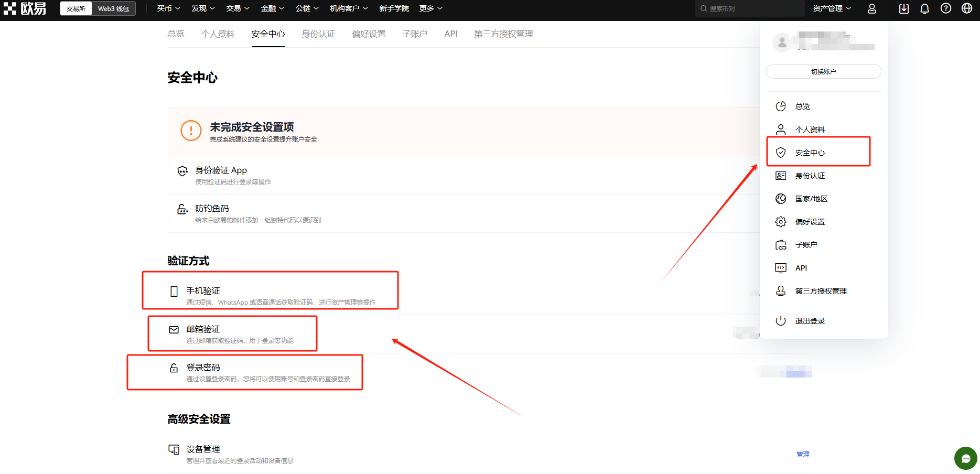Select 偏好设置 in the account dropdown
The height and width of the screenshot is (474, 980).
[824, 222]
